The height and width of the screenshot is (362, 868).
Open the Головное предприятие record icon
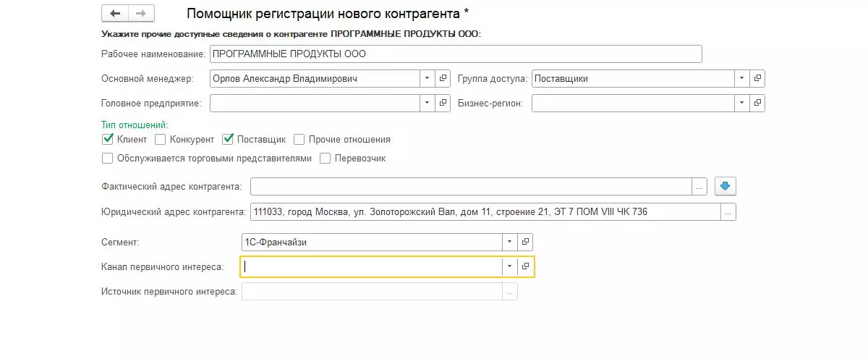(443, 104)
